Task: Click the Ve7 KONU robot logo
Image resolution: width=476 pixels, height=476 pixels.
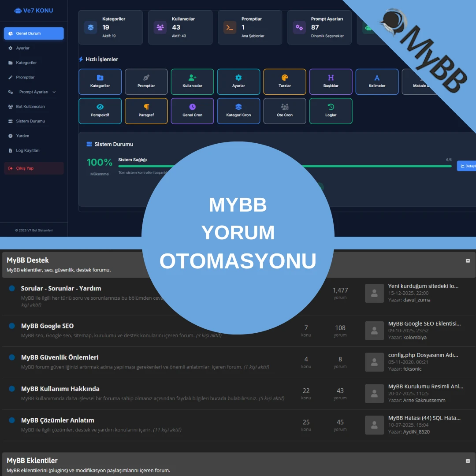Action: point(18,11)
